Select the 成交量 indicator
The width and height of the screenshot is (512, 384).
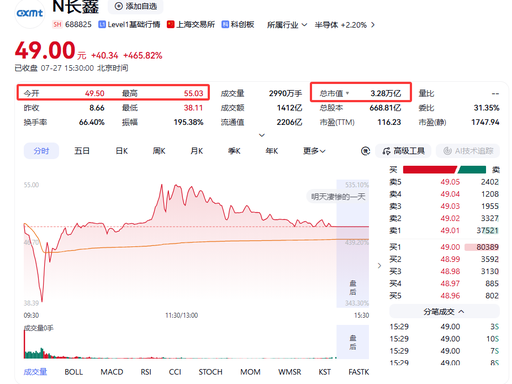coord(35,372)
